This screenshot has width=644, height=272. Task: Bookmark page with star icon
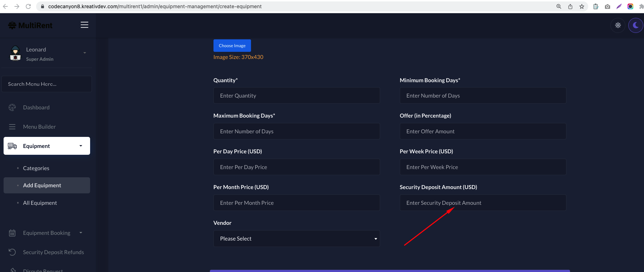click(582, 6)
